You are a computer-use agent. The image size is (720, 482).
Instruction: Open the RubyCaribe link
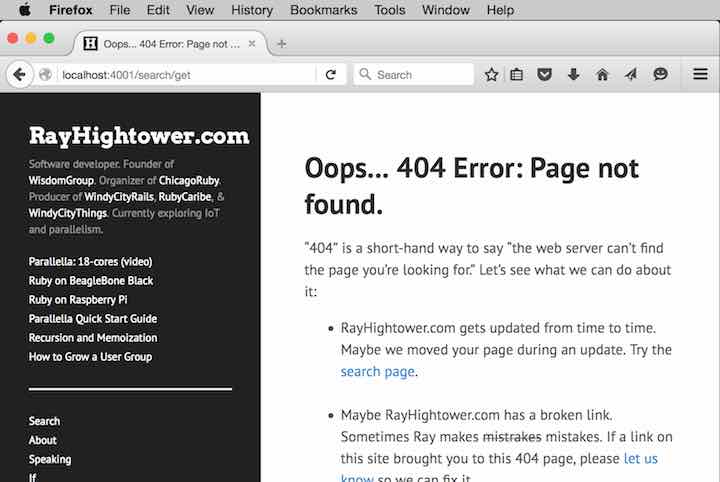pyautogui.click(x=185, y=196)
